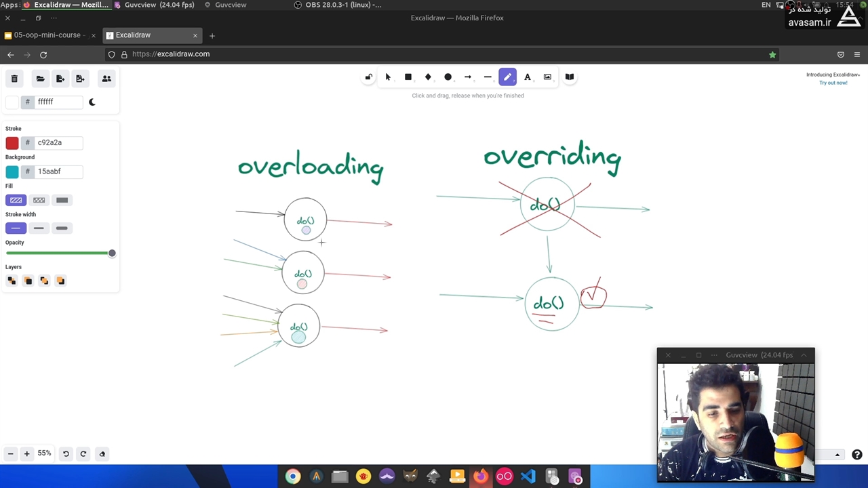The height and width of the screenshot is (488, 868).
Task: Switch to the 05-oop-mini-course tab
Action: [46, 35]
